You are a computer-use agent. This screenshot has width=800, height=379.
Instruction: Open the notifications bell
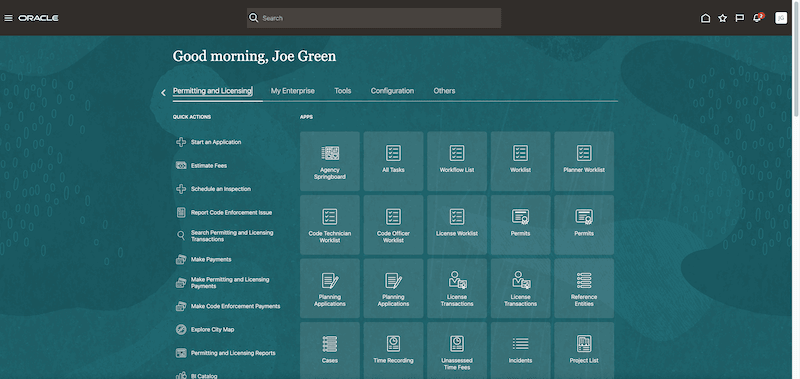tap(757, 18)
